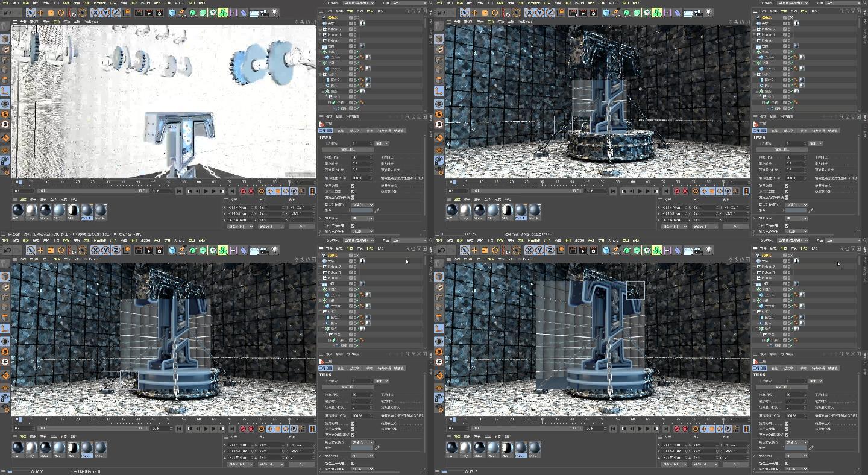Toggle X axis lock in top-left window

pos(96,13)
